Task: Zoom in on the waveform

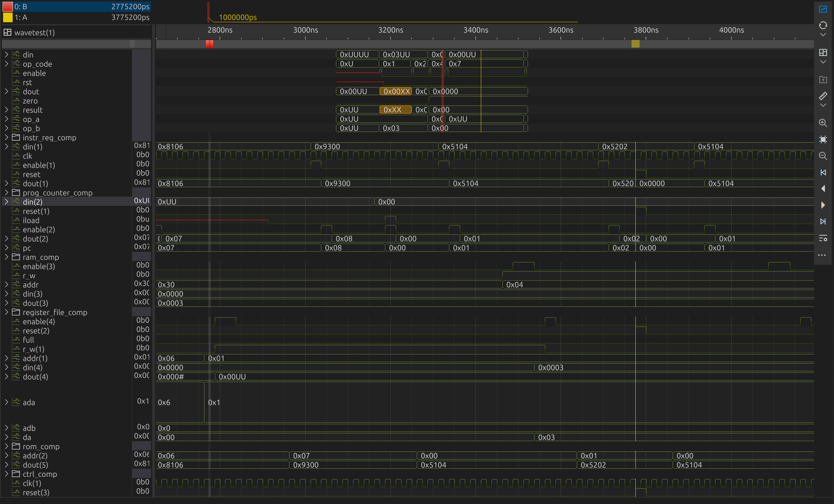Action: 823,123
